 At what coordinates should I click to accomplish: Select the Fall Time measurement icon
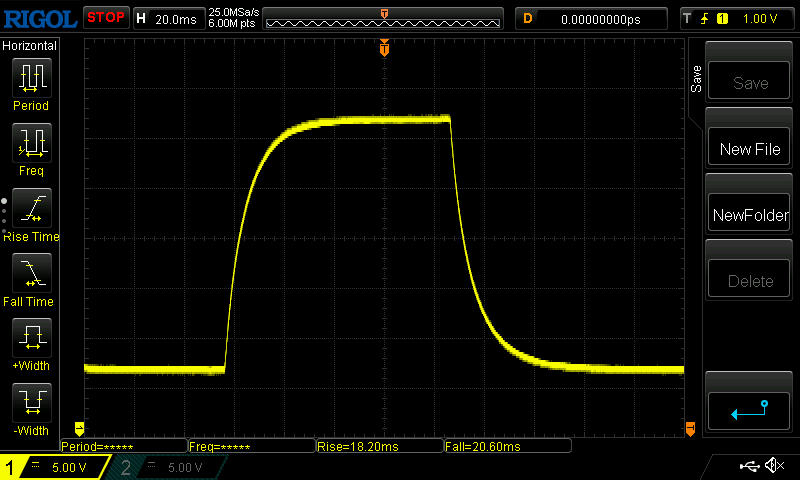tap(32, 273)
